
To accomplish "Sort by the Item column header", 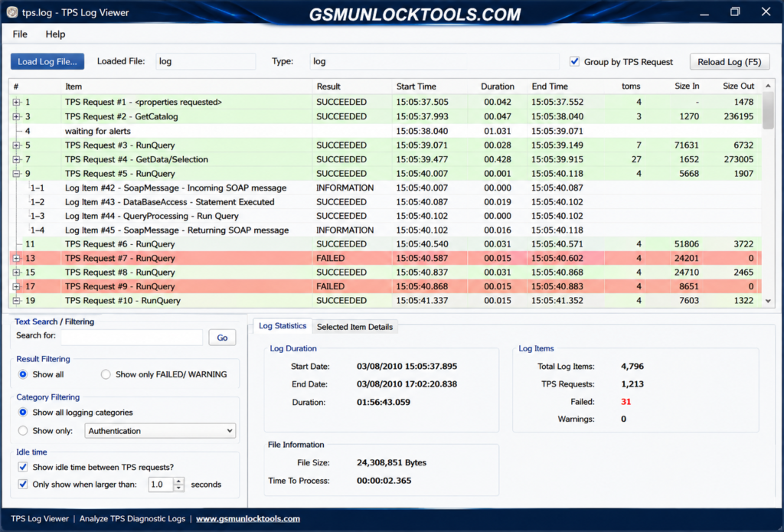I will click(187, 86).
